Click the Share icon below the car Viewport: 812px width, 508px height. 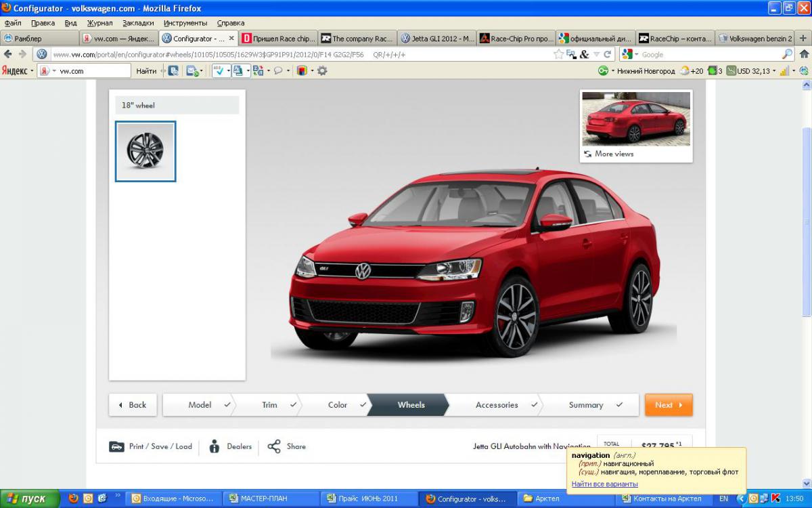[x=274, y=446]
